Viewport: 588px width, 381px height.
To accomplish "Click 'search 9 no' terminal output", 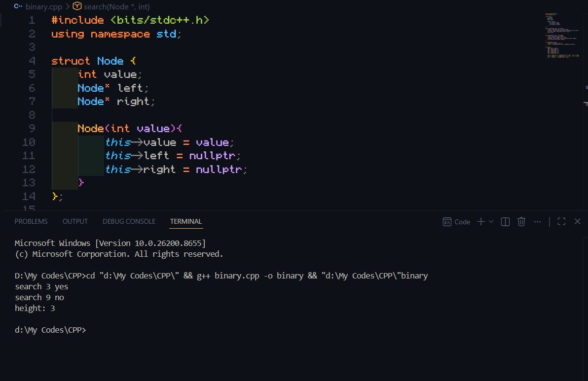I will coord(39,298).
